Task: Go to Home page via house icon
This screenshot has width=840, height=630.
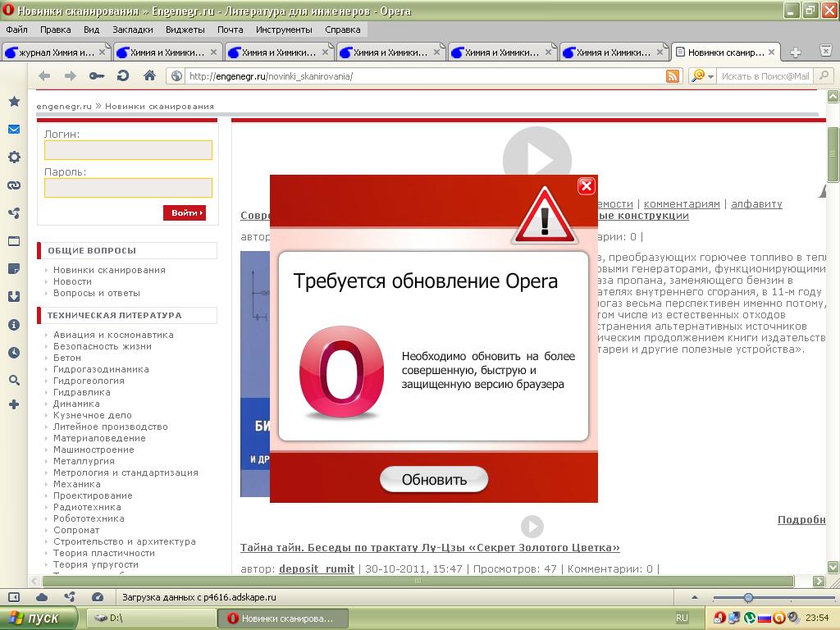Action: point(149,76)
